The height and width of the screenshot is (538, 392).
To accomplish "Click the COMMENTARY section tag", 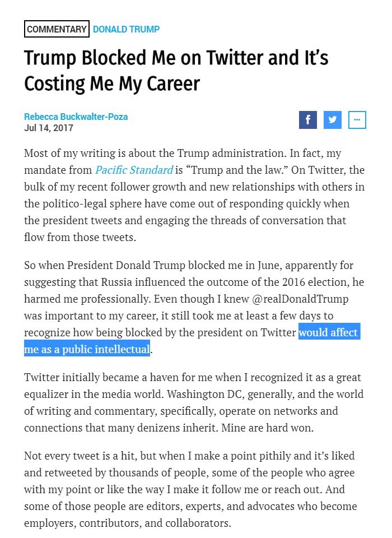I will [x=57, y=29].
